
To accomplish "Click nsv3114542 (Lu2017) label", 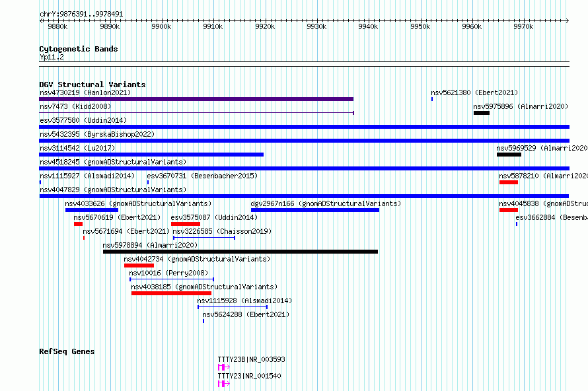I will (x=77, y=148).
